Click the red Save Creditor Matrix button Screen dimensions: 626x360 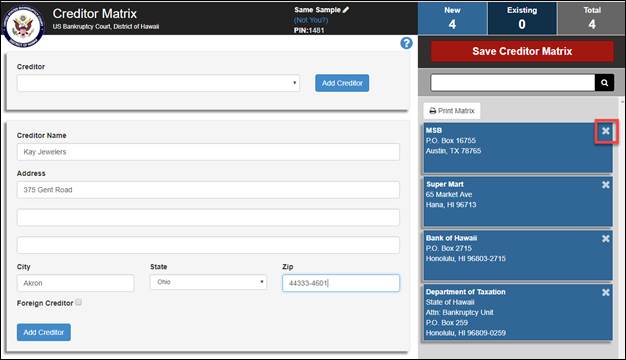click(522, 51)
